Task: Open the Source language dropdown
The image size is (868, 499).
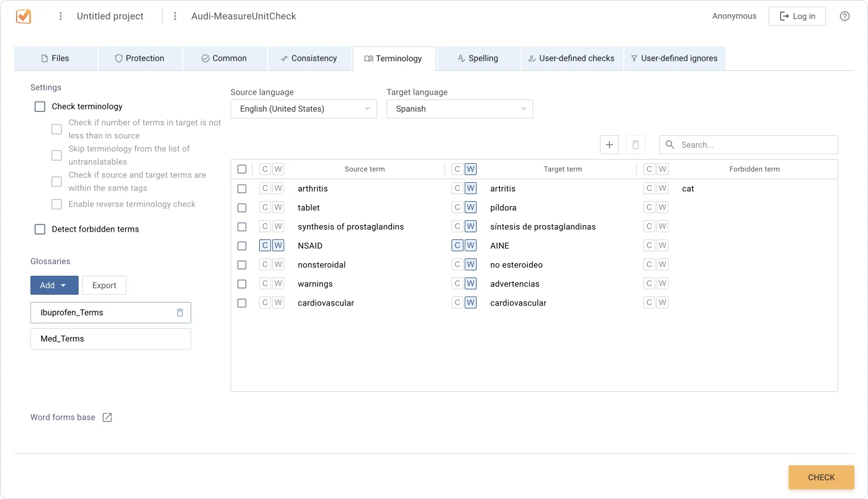Action: 303,109
